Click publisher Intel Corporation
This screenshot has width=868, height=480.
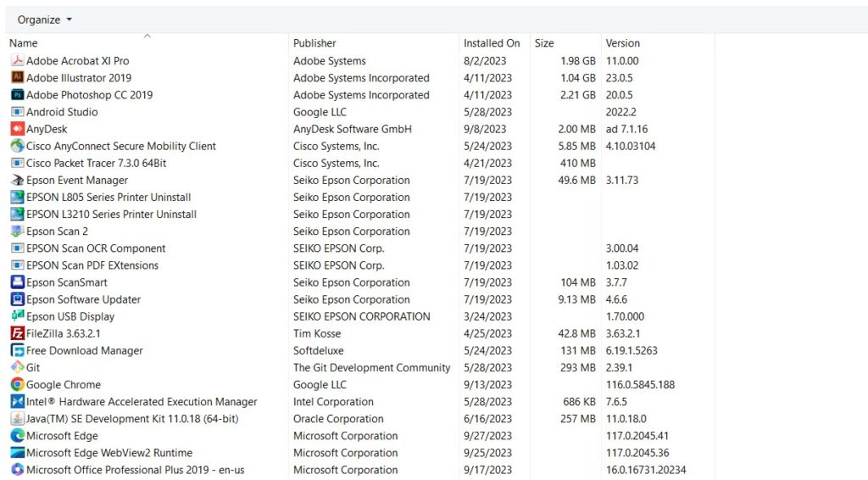coord(333,402)
